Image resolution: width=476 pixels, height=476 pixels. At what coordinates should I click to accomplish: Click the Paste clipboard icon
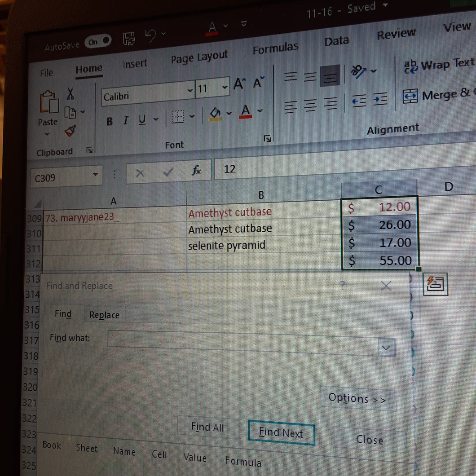click(x=49, y=102)
